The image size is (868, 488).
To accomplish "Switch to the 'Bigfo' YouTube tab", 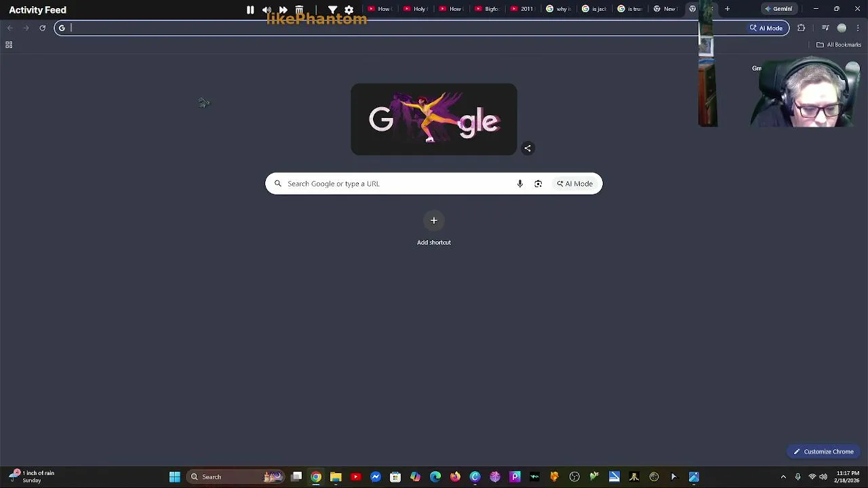I will pos(487,9).
